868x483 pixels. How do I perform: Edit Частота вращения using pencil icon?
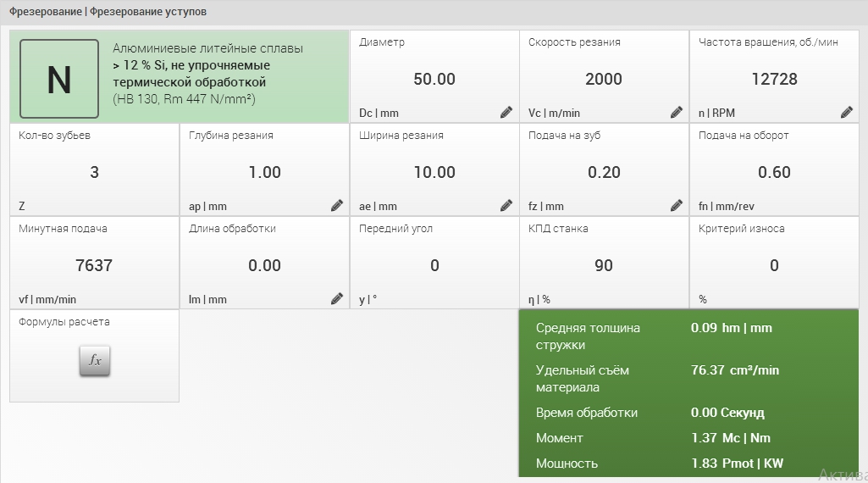pyautogui.click(x=847, y=112)
